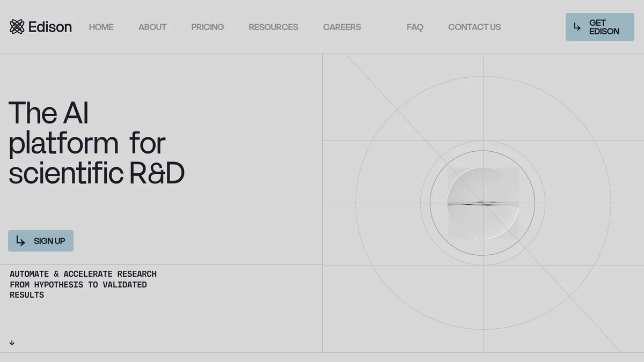Open the About page
The width and height of the screenshot is (644, 362).
(x=152, y=27)
